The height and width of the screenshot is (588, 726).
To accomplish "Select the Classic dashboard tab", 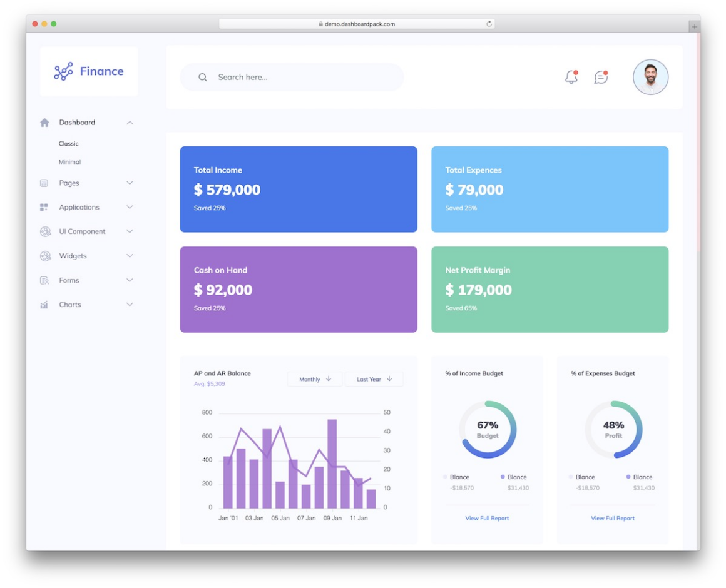I will [x=68, y=143].
